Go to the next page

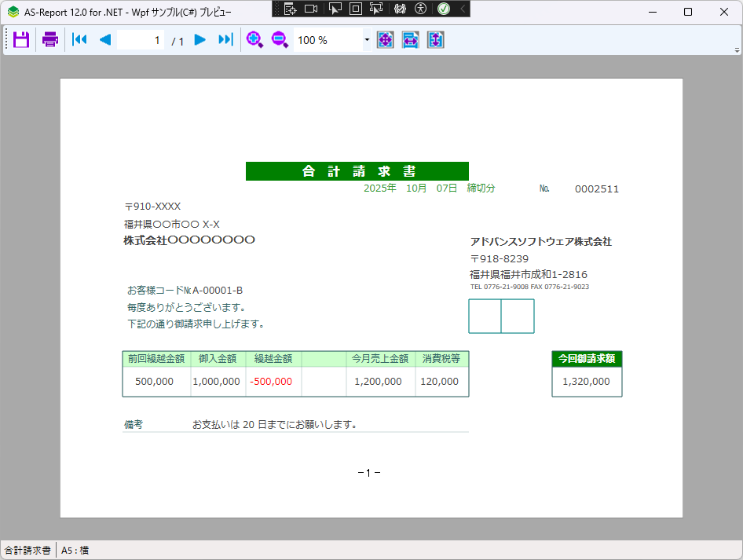(200, 40)
